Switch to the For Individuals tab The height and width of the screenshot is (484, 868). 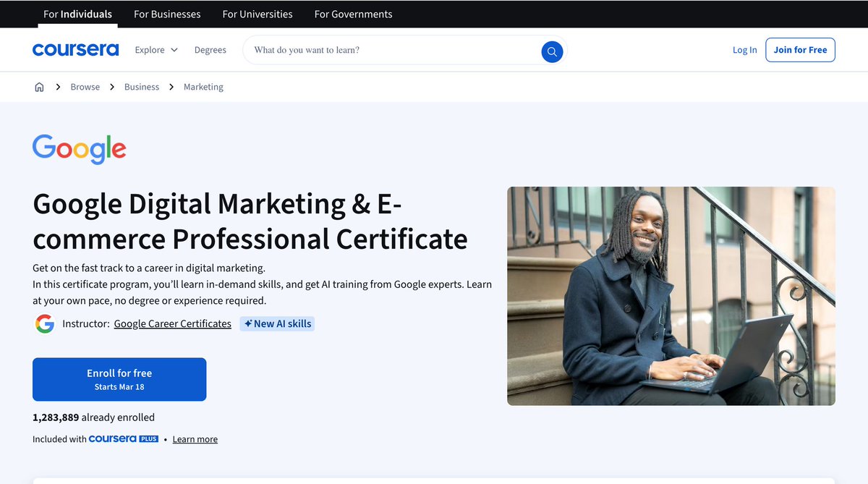click(x=77, y=14)
